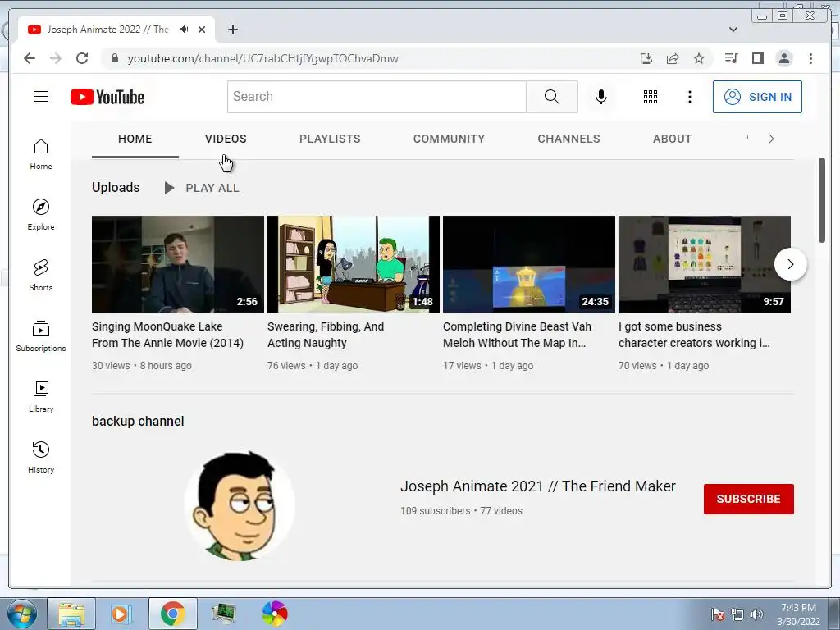Mute the tab with the speaker icon

tap(185, 30)
